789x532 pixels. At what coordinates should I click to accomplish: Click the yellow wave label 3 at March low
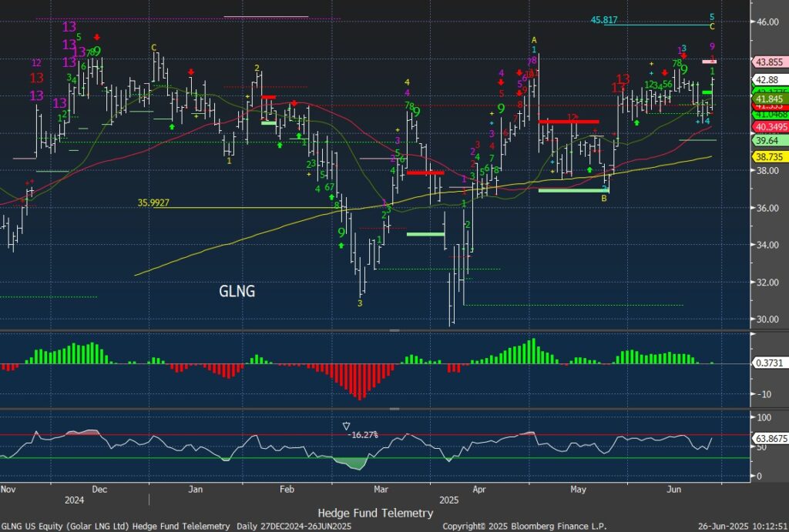tap(360, 303)
